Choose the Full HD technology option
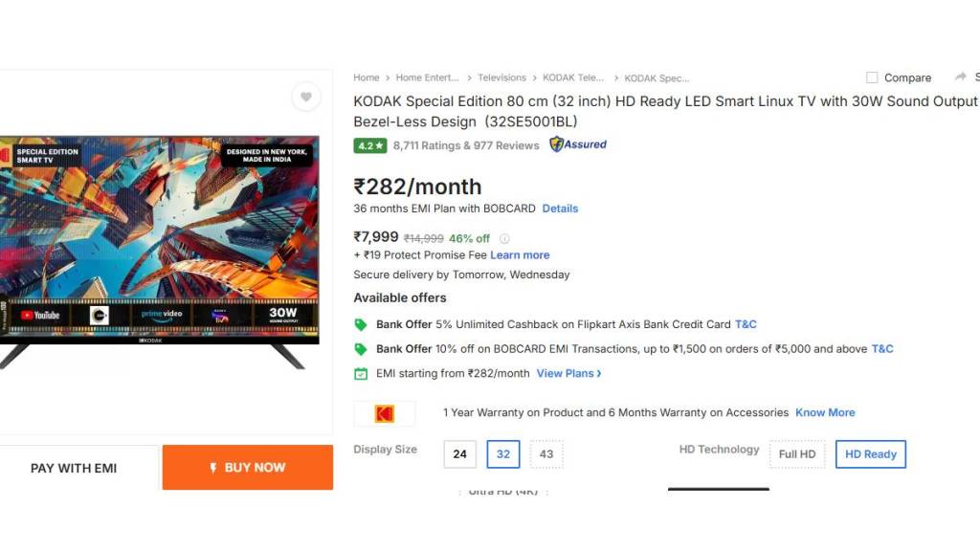The width and height of the screenshot is (980, 551). (x=796, y=454)
